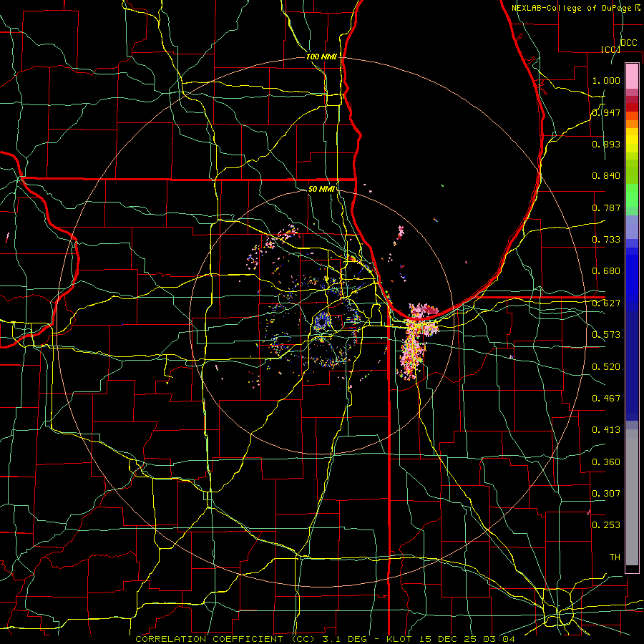The height and width of the screenshot is (644, 644).
Task: Click the TH threshold label
Action: tap(615, 557)
